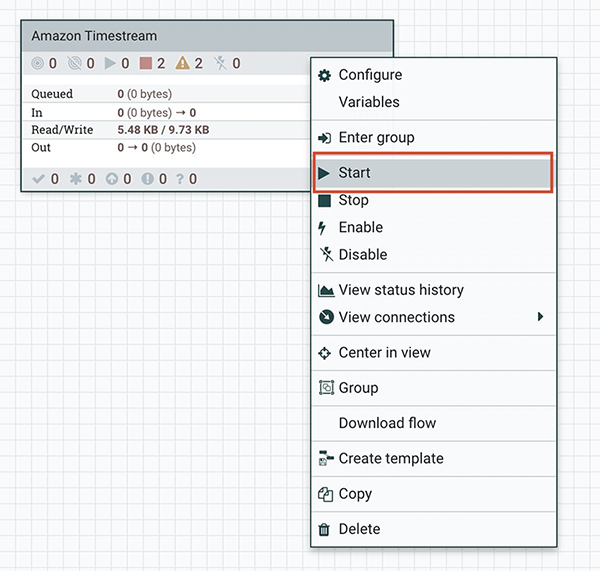Choose Copy from the context menu
This screenshot has height=571, width=600.
(x=355, y=494)
